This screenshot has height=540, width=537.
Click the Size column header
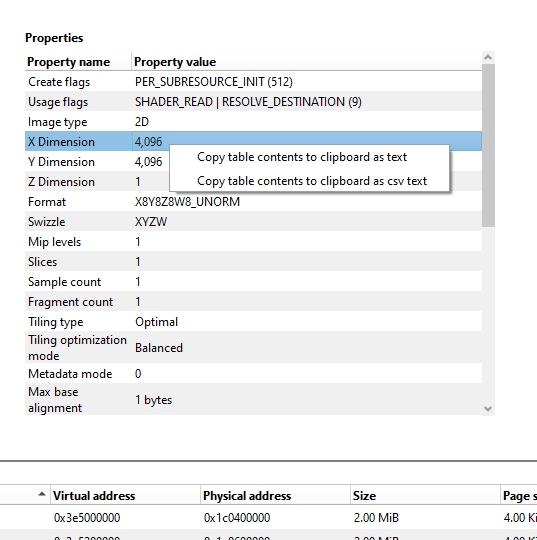tap(425, 496)
